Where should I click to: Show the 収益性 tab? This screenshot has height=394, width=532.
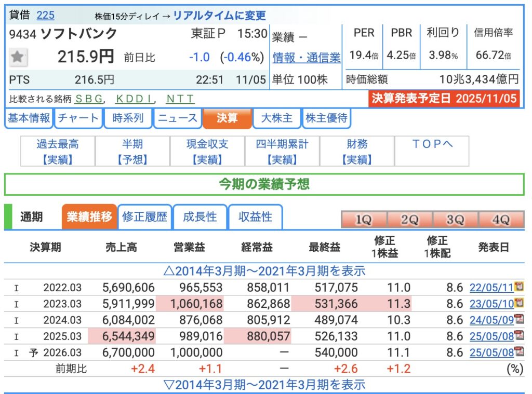pos(255,217)
